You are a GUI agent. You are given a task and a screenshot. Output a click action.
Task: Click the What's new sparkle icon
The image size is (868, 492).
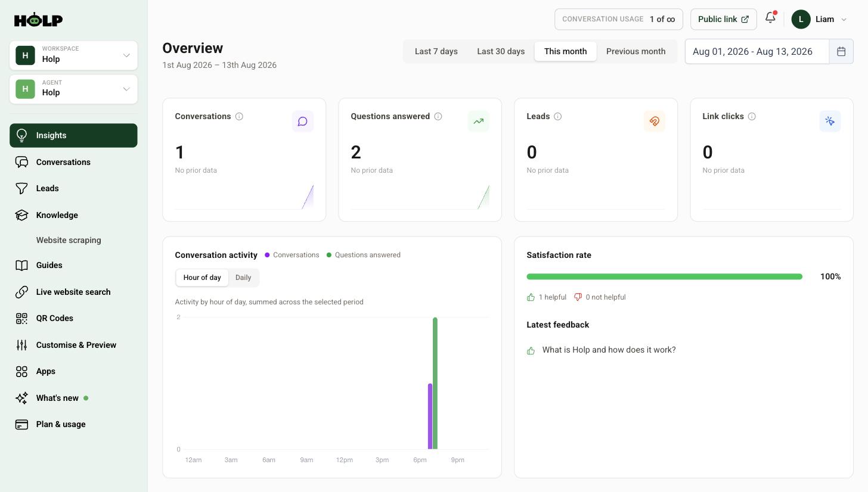(x=22, y=398)
